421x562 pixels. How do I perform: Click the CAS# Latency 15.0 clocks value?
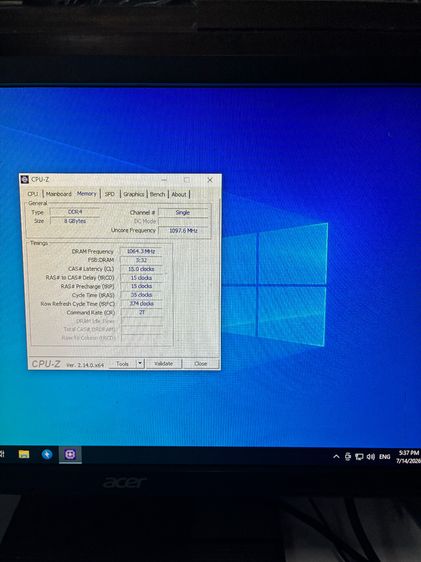tap(141, 269)
